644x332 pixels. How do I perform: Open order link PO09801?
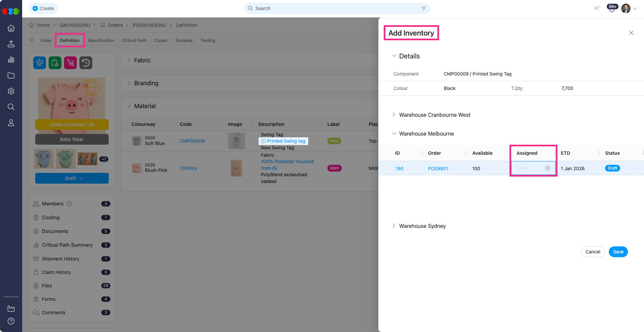coord(438,169)
